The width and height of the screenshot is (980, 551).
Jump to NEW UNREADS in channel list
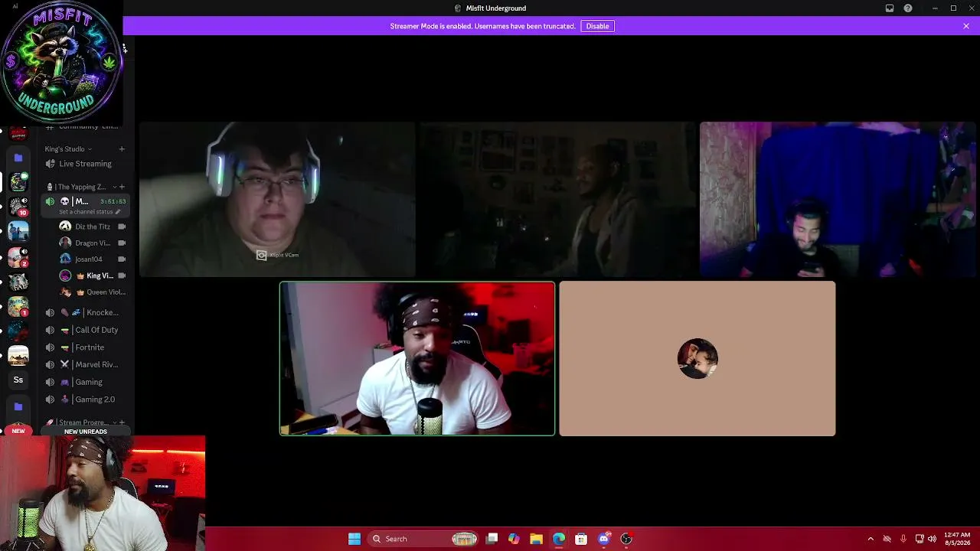(x=86, y=432)
